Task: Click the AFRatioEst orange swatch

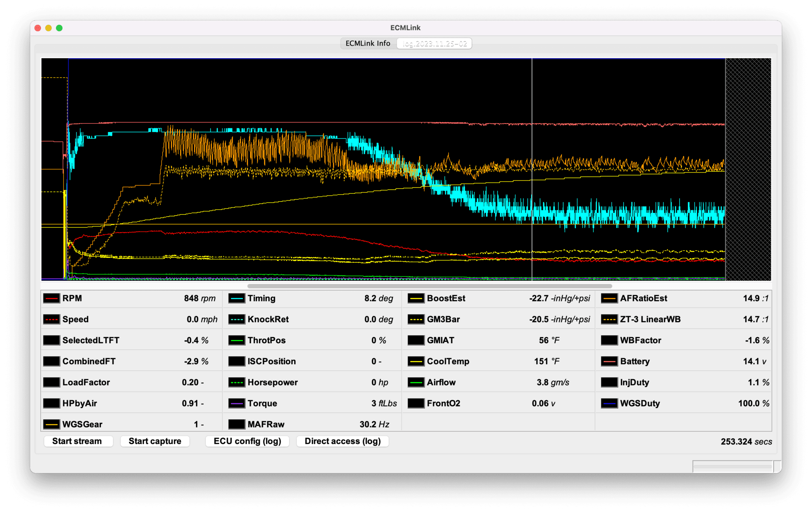Action: click(x=609, y=299)
